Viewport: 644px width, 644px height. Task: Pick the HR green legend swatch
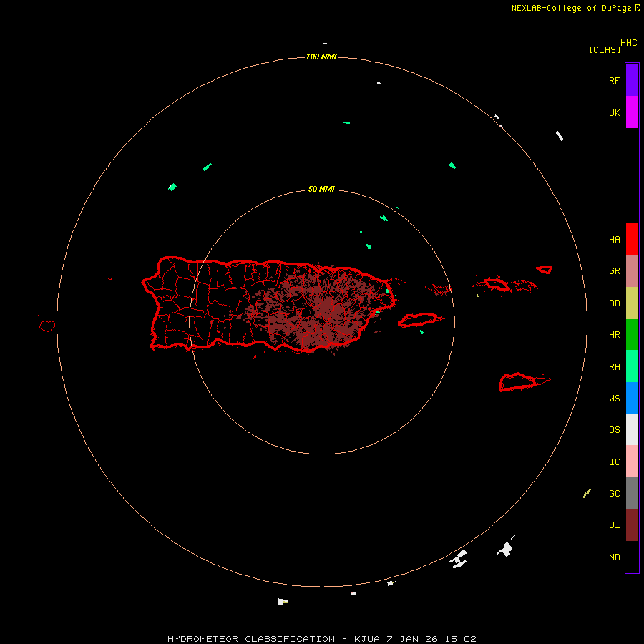pos(632,334)
